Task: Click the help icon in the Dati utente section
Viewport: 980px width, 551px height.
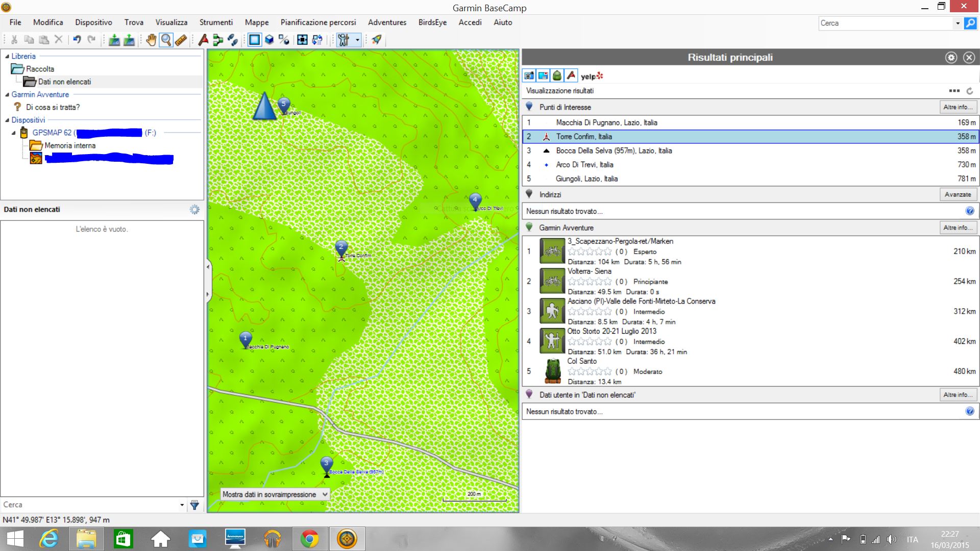Action: pos(970,411)
